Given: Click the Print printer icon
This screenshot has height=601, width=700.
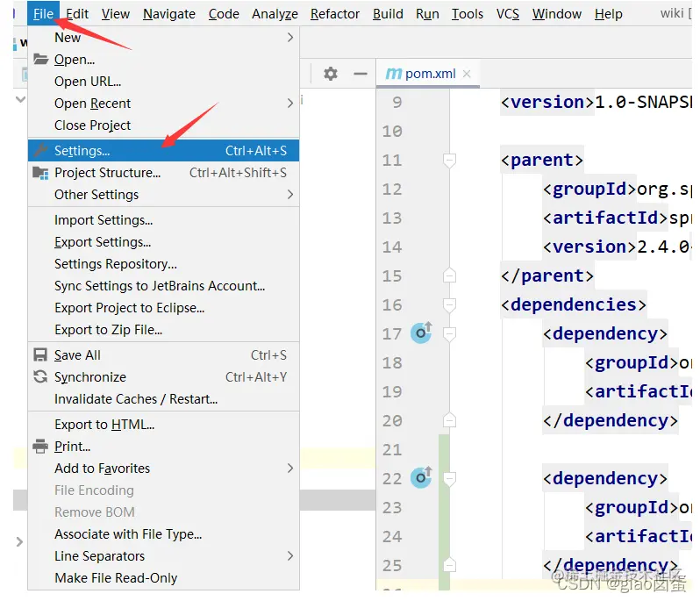Looking at the screenshot, I should pyautogui.click(x=40, y=446).
